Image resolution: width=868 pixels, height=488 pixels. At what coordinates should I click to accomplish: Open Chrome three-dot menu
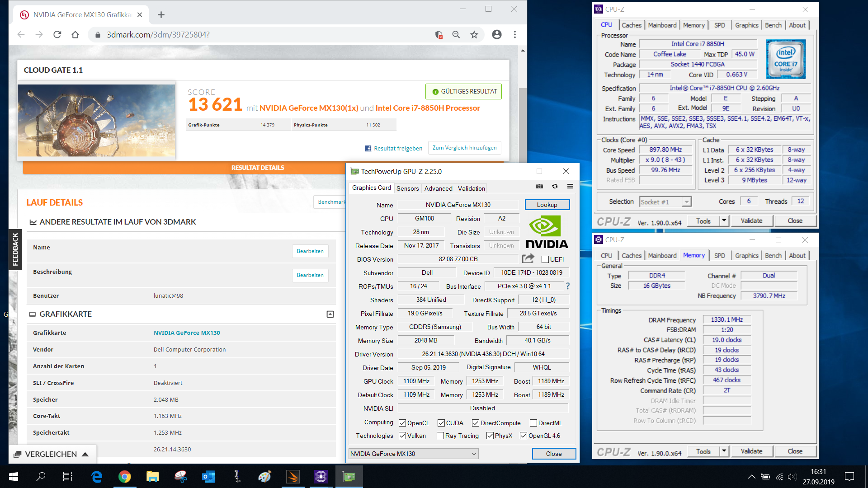pos(514,34)
